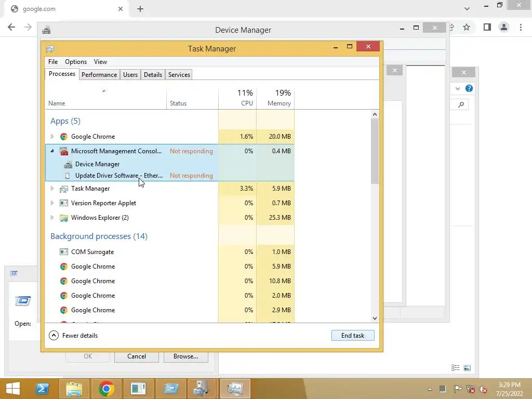Show hidden tray icons arrow
This screenshot has width=532, height=399.
(430, 389)
